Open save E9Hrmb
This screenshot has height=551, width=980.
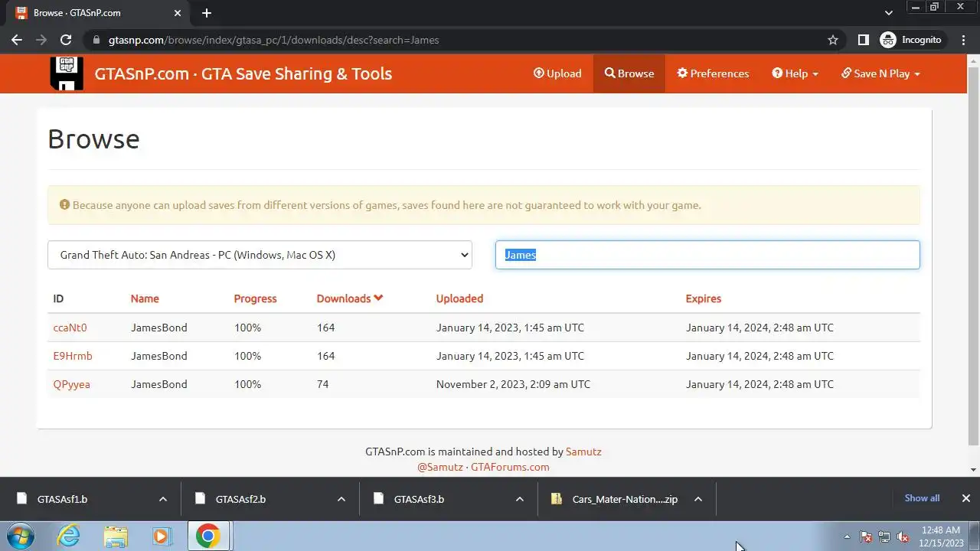click(x=73, y=356)
